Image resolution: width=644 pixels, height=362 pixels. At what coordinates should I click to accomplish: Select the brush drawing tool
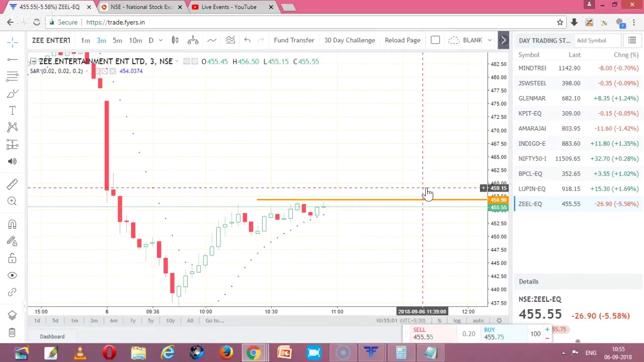[x=13, y=94]
